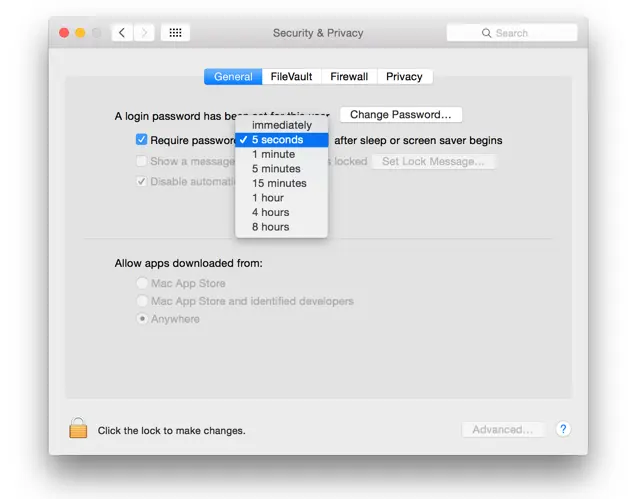Click the 'Click the lock to make changes.' text
This screenshot has width=640, height=500.
(x=171, y=431)
